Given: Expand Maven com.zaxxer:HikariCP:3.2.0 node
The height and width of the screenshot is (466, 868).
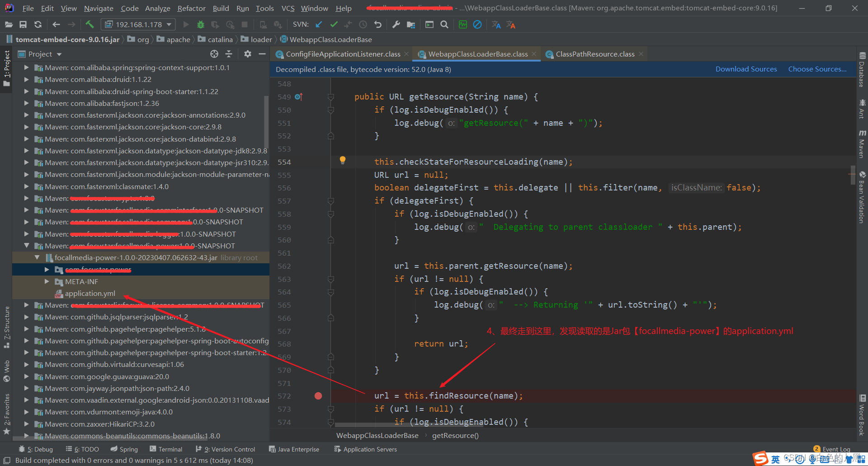Looking at the screenshot, I should 27,424.
